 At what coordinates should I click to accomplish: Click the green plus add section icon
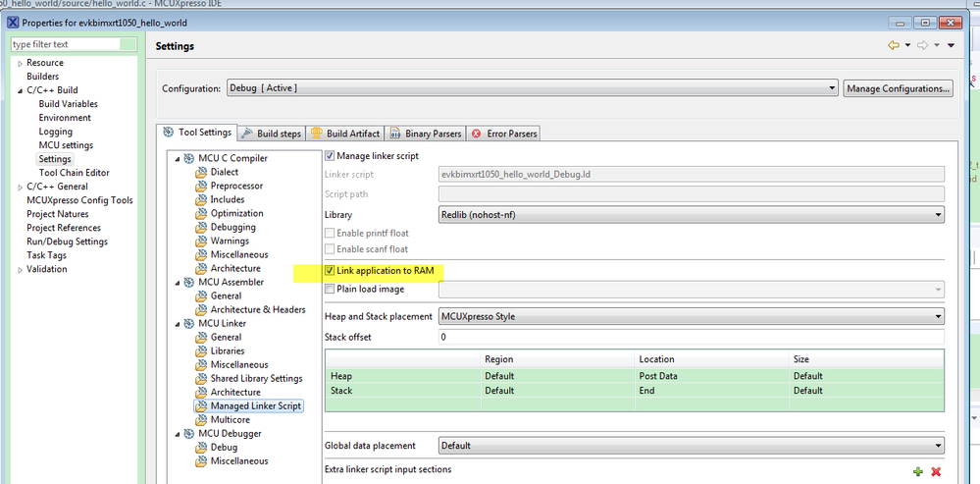point(917,471)
